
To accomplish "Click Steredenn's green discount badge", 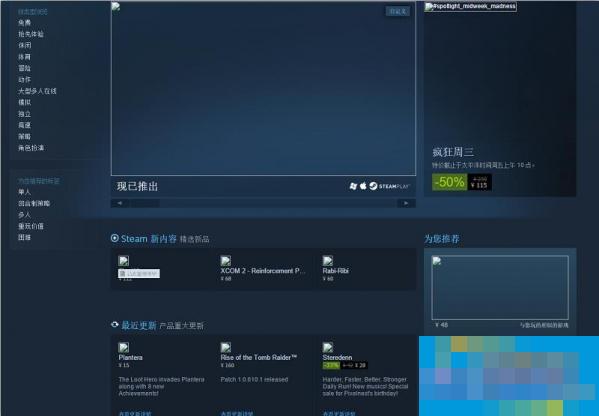I will click(x=331, y=366).
